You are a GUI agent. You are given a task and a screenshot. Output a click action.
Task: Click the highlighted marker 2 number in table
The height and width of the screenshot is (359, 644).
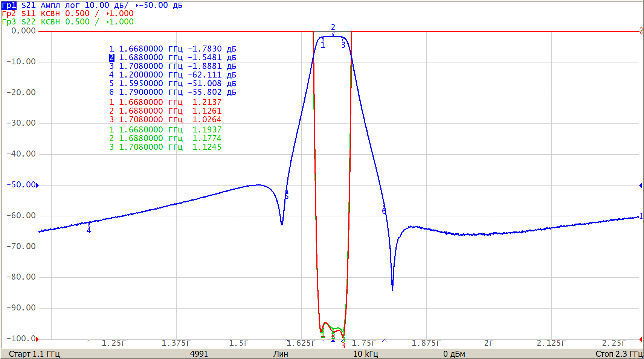pyautogui.click(x=111, y=58)
